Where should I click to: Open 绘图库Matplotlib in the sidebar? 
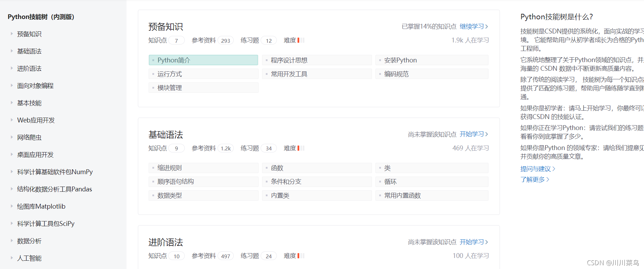click(x=41, y=207)
